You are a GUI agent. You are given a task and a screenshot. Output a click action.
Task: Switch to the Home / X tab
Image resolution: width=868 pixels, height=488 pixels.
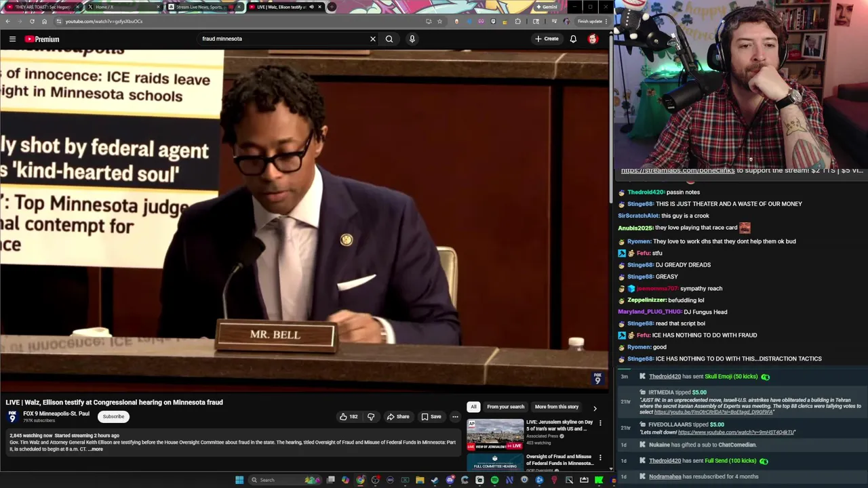(124, 7)
